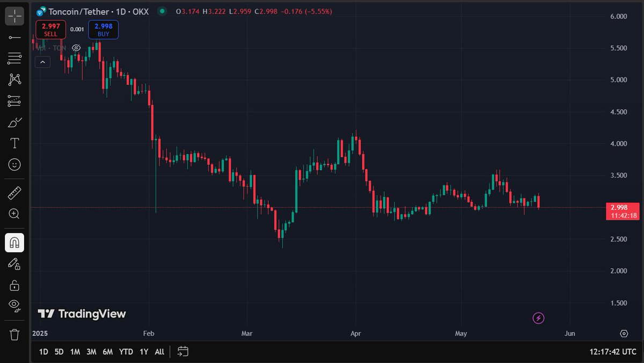Select the 1M time range

[x=75, y=352]
